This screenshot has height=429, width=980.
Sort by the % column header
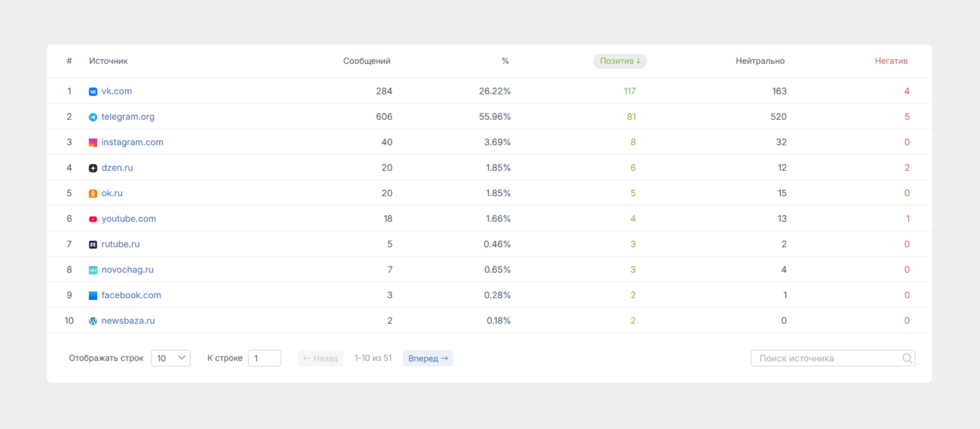505,61
